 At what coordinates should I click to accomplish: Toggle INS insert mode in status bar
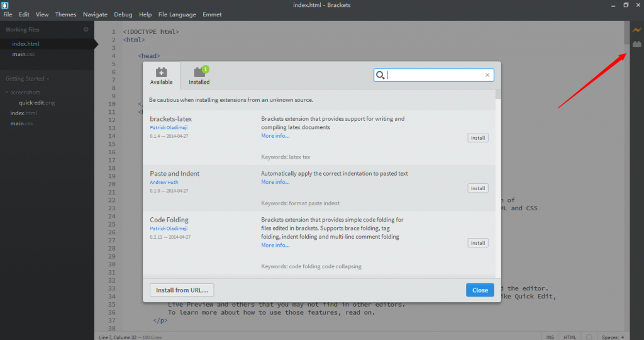550,337
